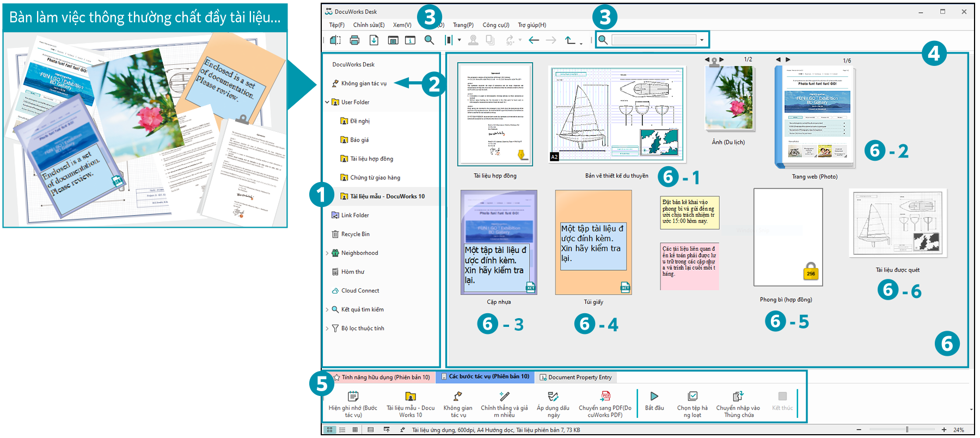Open the Chỉnh sửa(E) menu

pos(369,25)
